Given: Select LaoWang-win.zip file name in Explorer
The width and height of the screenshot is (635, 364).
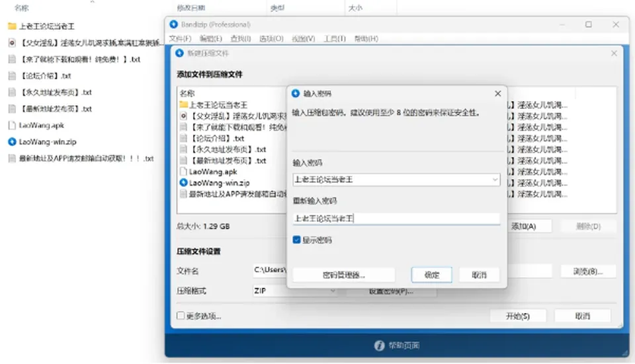Looking at the screenshot, I should (x=48, y=141).
